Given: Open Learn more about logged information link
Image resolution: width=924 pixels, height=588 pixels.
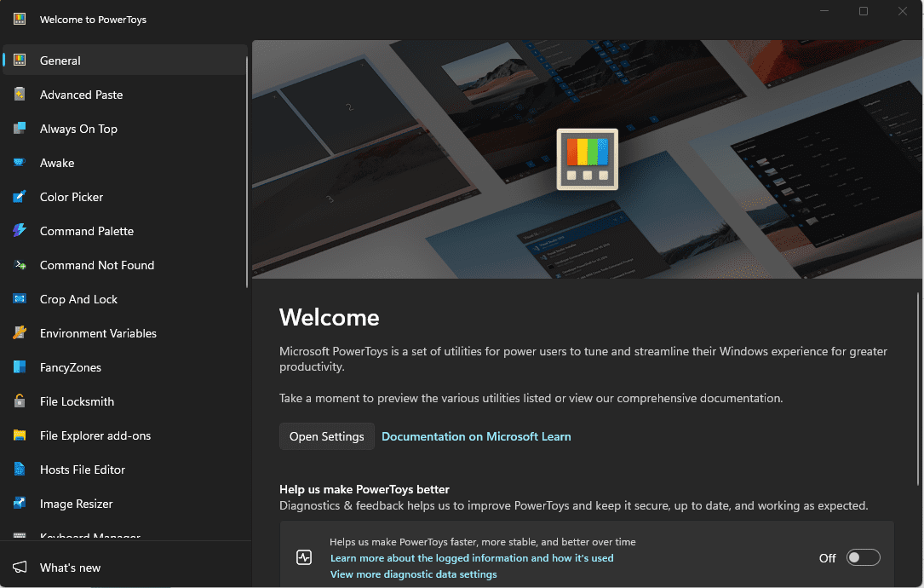Looking at the screenshot, I should (472, 558).
